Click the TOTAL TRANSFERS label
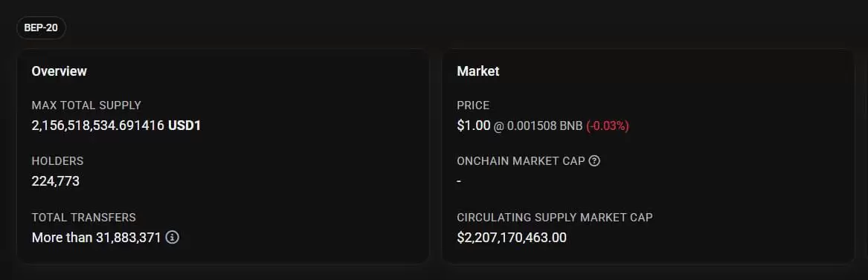This screenshot has width=868, height=280. [83, 217]
